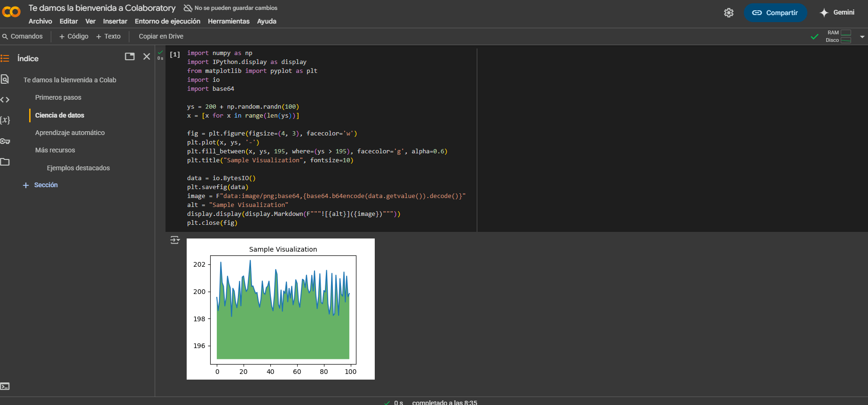Click the Colab logo icon
The width and height of the screenshot is (868, 405).
(11, 12)
